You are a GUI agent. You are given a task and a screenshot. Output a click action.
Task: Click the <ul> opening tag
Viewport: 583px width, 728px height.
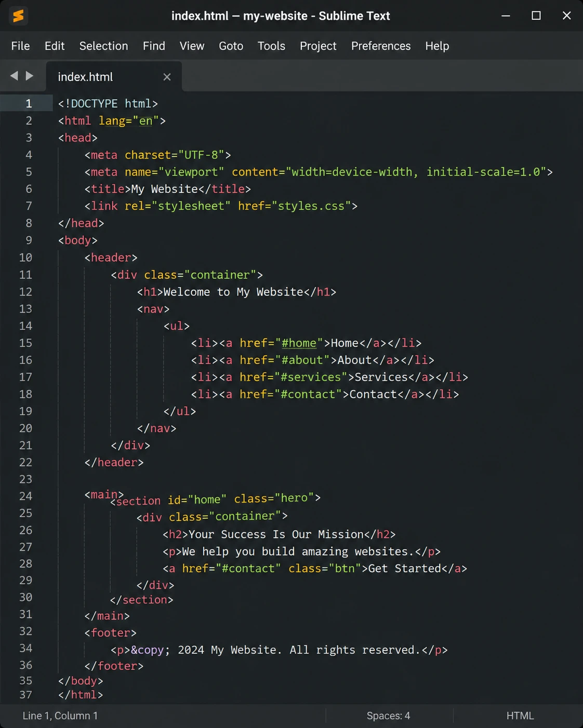tap(177, 326)
